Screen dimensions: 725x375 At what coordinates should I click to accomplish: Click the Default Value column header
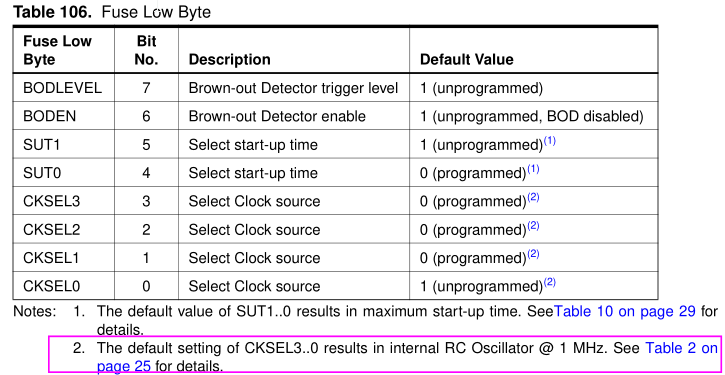(467, 59)
